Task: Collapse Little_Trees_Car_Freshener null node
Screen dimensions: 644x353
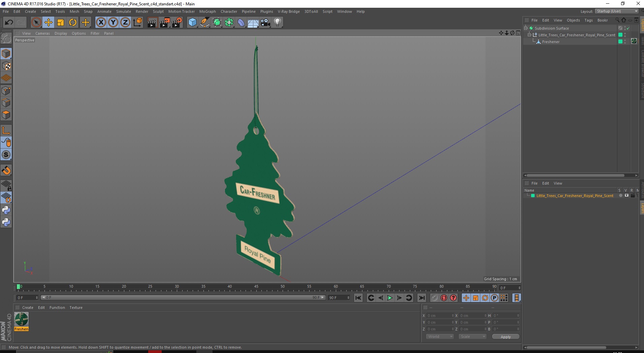Action: tap(529, 35)
